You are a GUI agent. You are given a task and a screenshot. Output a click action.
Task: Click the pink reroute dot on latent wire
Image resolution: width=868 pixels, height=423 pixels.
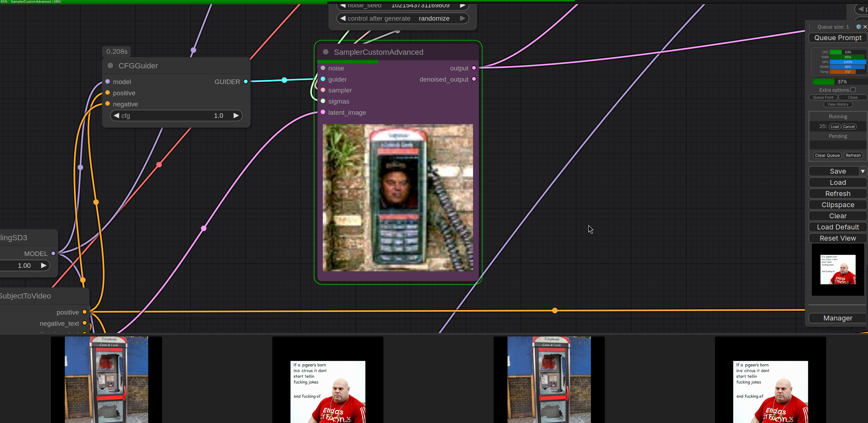204,228
